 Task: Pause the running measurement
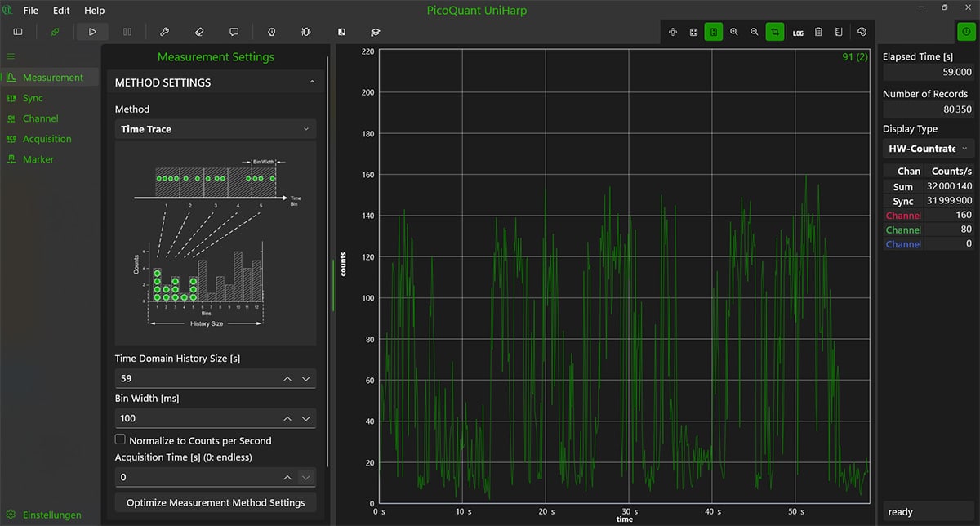click(x=128, y=32)
